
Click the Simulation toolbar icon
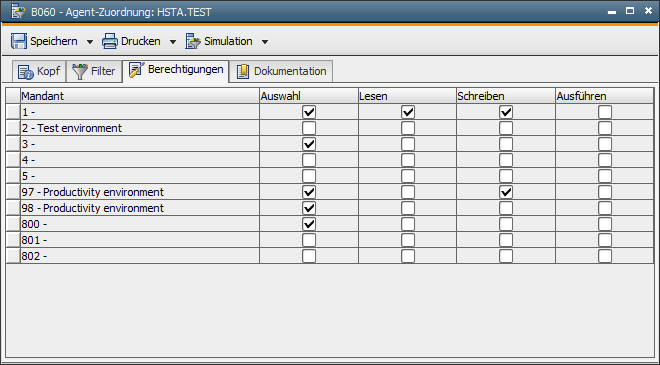coord(193,41)
